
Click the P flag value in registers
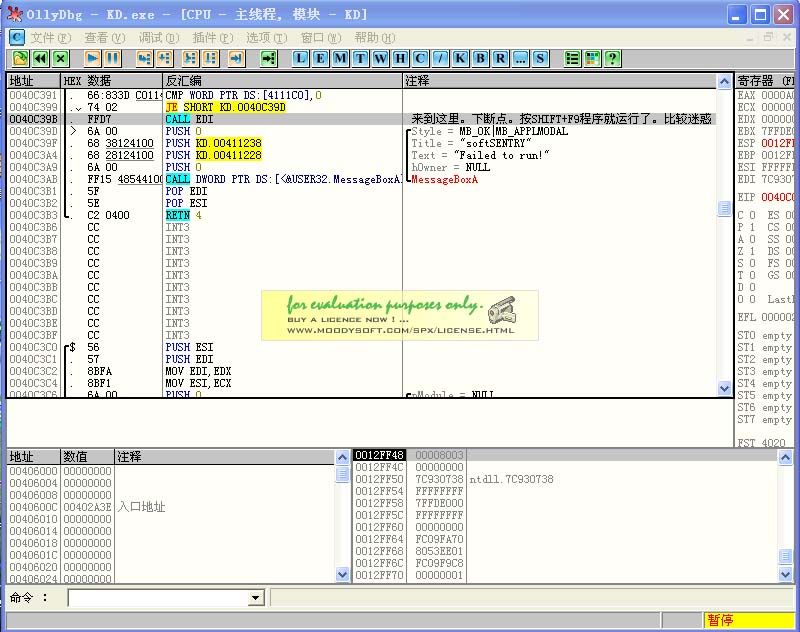752,227
